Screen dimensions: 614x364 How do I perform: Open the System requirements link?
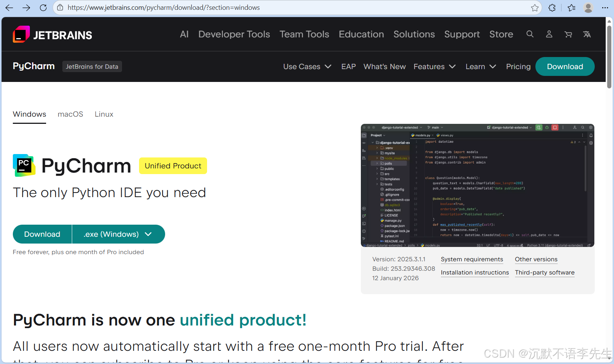pyautogui.click(x=472, y=259)
